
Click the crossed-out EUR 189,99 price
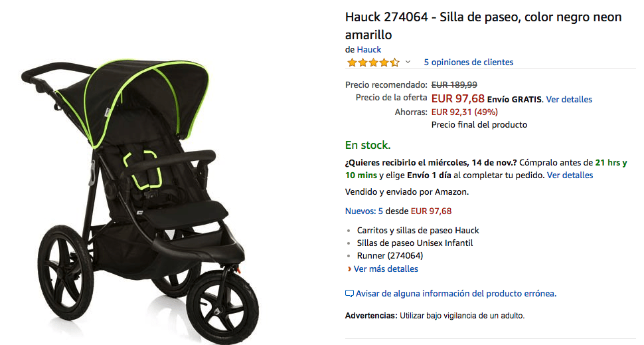pos(454,84)
